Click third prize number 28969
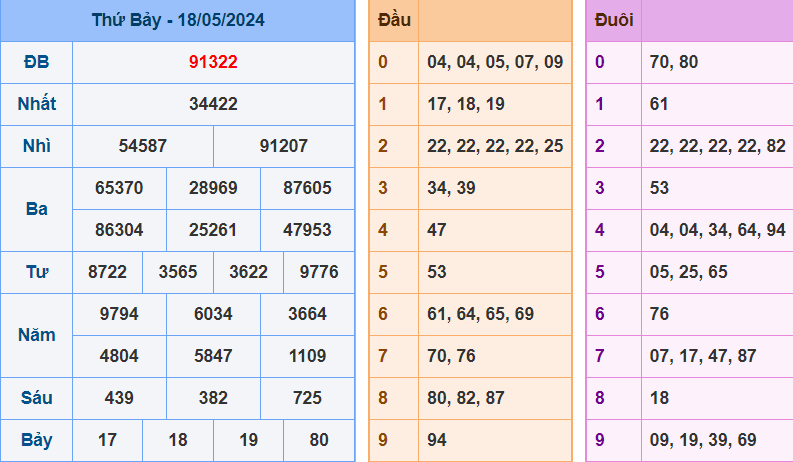 [x=213, y=188]
